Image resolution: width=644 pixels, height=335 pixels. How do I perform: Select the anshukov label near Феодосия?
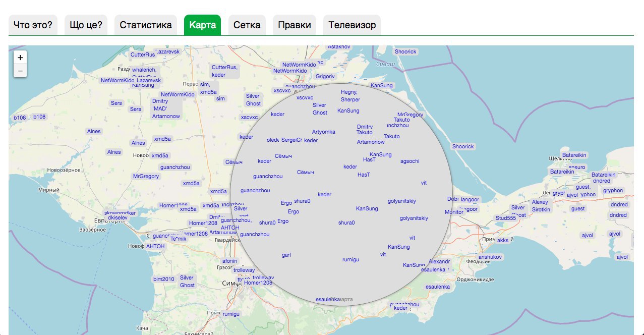pos(490,257)
